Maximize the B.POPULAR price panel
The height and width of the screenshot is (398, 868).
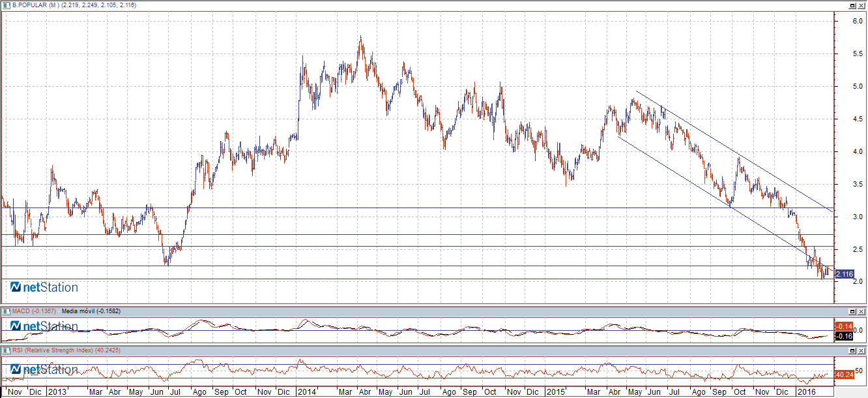852,5
